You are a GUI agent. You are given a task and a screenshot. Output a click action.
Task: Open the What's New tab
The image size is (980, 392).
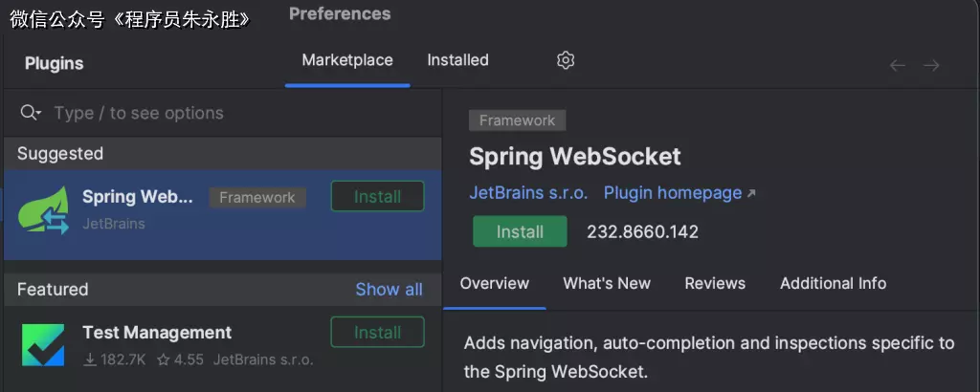coord(607,283)
